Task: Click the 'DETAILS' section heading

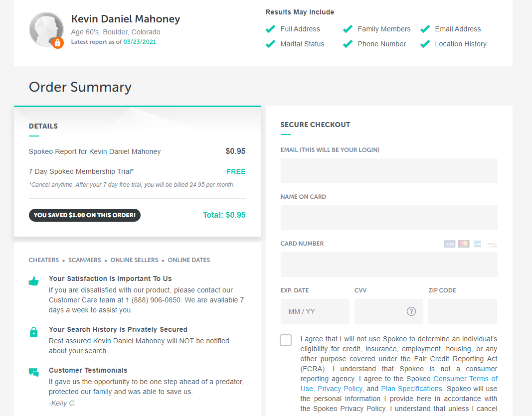Action: pyautogui.click(x=43, y=126)
